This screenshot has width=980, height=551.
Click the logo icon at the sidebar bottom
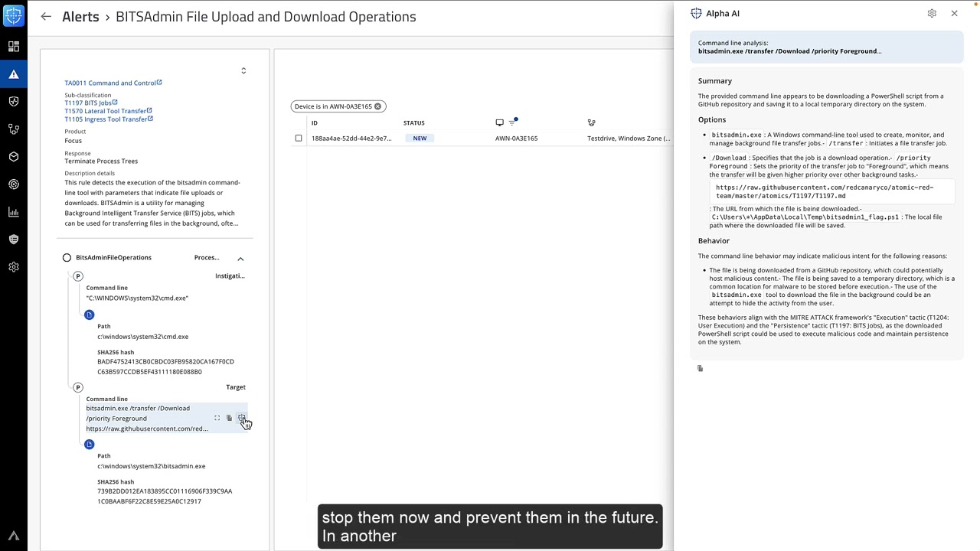[14, 536]
